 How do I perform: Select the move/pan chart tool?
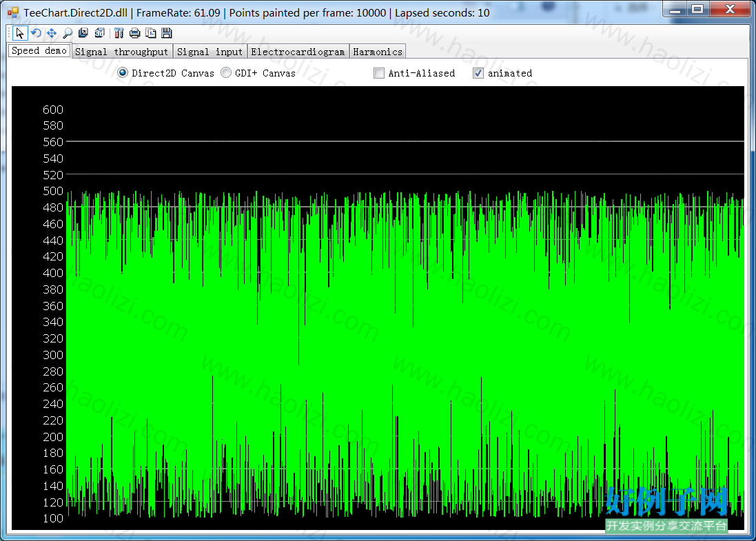coord(52,33)
